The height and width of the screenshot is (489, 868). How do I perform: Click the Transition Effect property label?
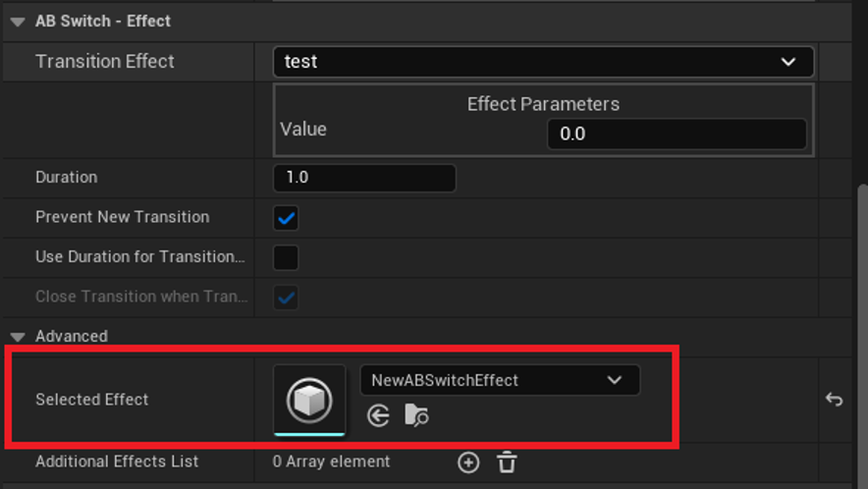pos(105,61)
